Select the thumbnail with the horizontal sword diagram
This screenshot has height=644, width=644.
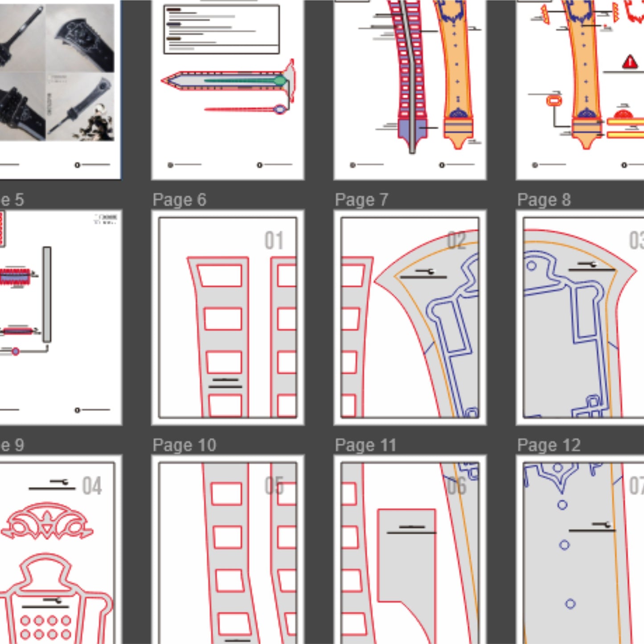228,89
